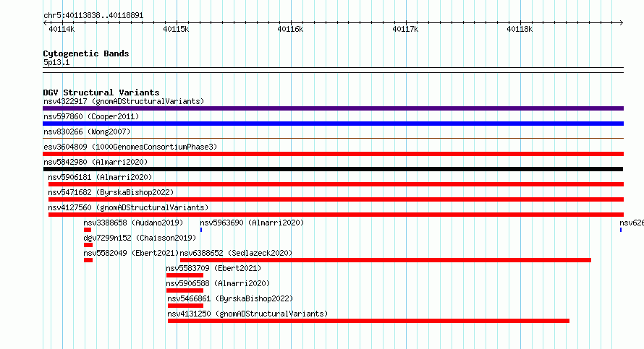Click the 40116k ruler position
This screenshot has width=644, height=349.
(x=290, y=29)
